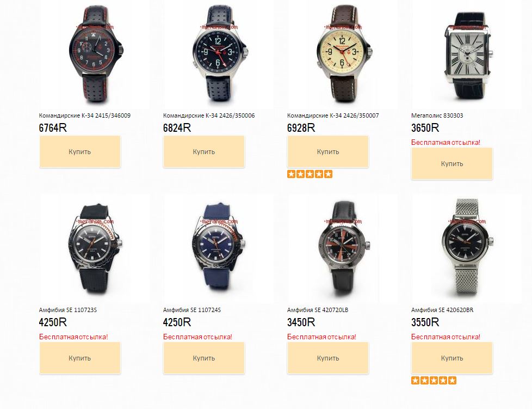The height and width of the screenshot is (409, 532).
Task: Click the star rating under Амфибия SE 420620BR
Action: coord(434,381)
